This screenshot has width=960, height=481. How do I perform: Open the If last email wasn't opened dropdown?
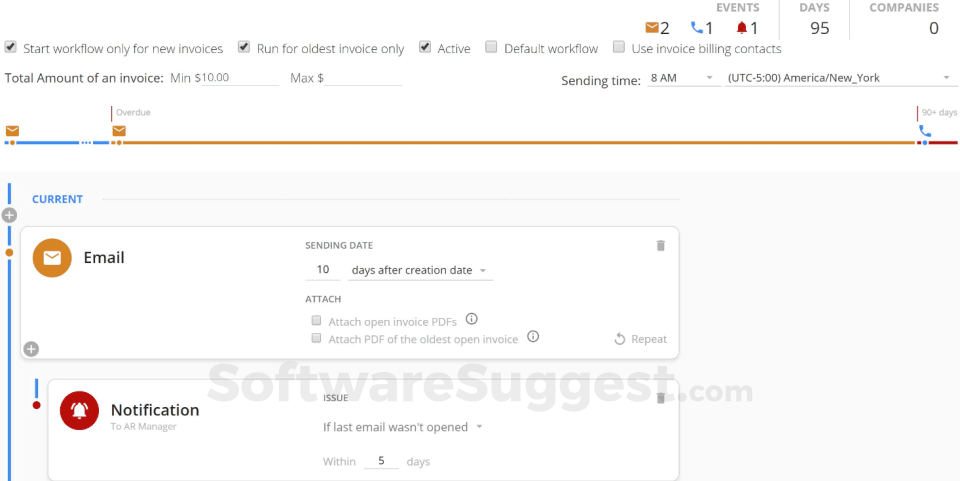coord(403,427)
